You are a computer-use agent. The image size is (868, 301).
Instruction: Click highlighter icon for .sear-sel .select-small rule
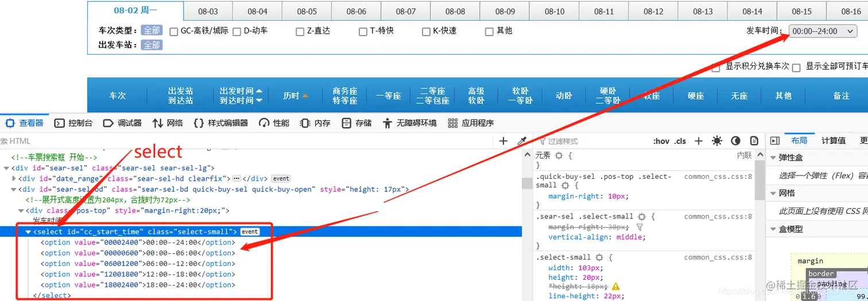(x=642, y=217)
